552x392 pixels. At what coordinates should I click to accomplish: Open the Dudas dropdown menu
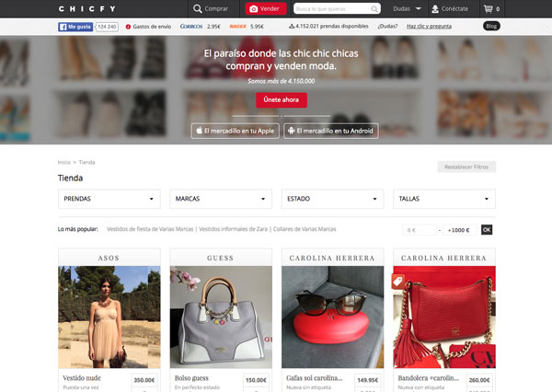[x=407, y=9]
